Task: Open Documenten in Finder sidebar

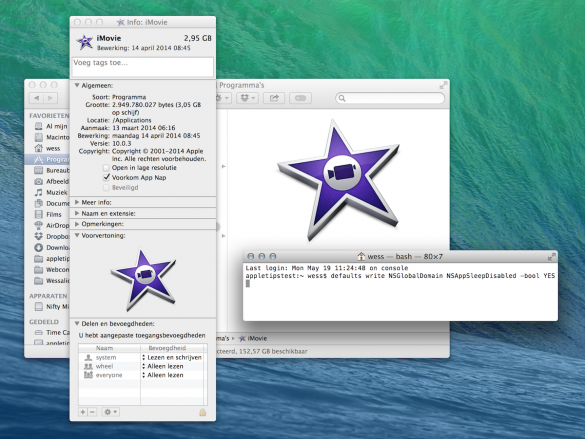Action: tap(51, 203)
